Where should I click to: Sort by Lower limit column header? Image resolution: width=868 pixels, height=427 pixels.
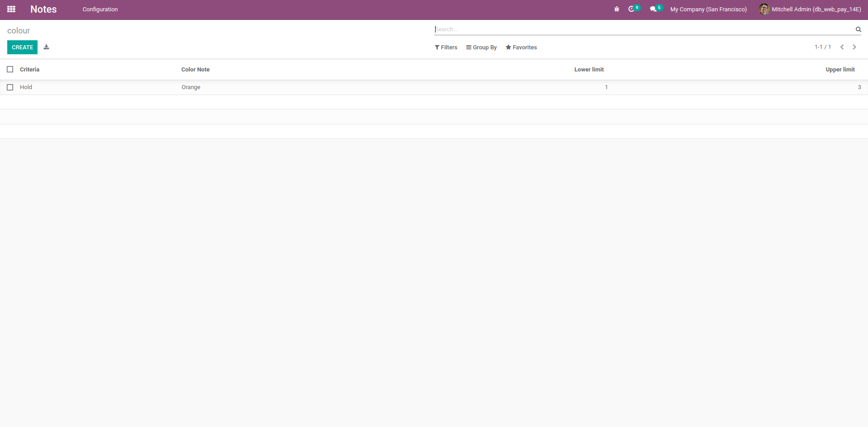[589, 69]
